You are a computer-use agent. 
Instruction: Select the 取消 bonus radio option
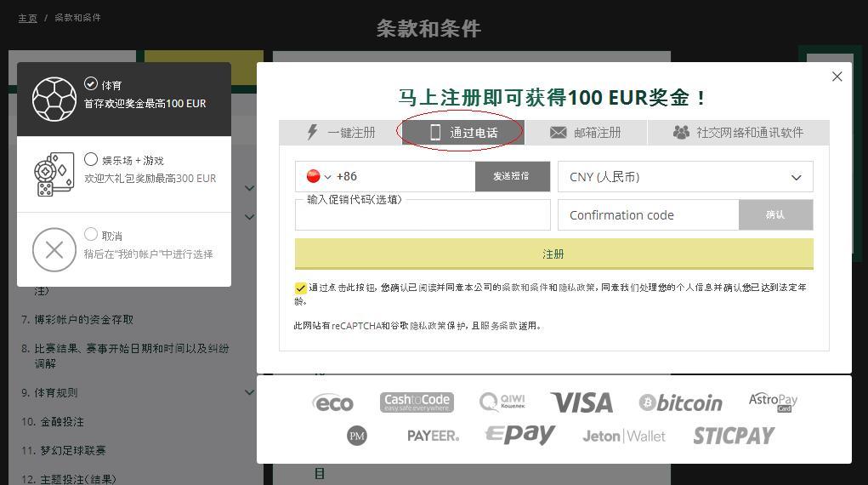pyautogui.click(x=91, y=234)
